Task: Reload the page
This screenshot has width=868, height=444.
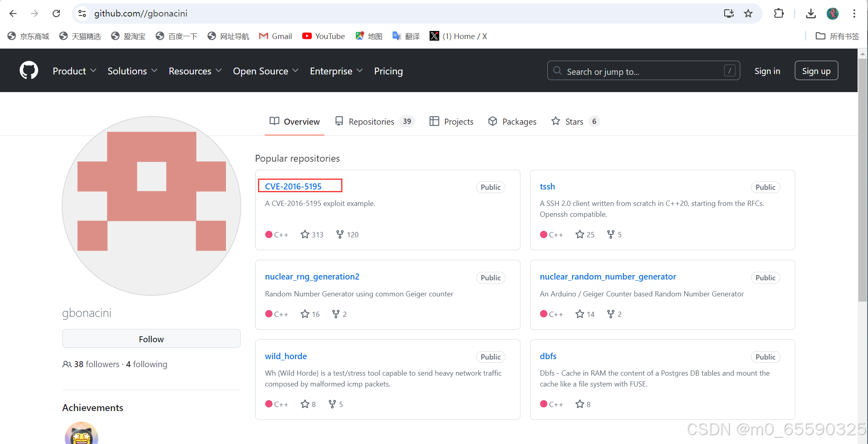Action: click(x=56, y=14)
